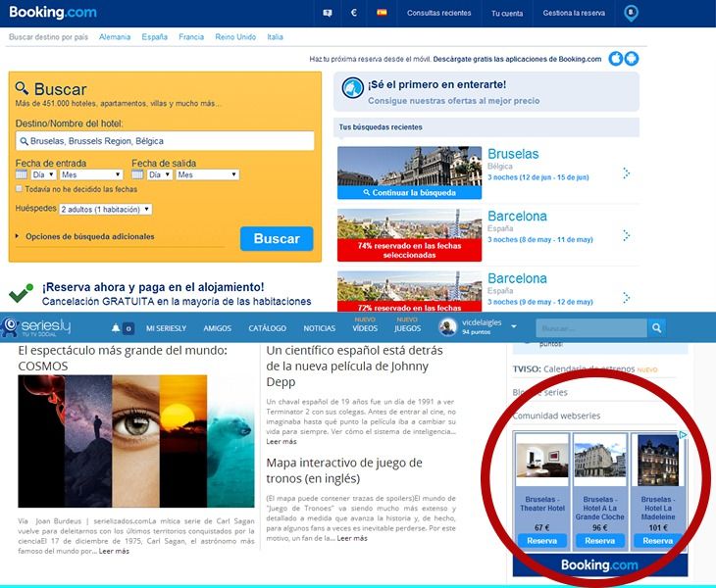Click the Destino/Nombre del hotel field
This screenshot has width=716, height=588.
[x=165, y=141]
